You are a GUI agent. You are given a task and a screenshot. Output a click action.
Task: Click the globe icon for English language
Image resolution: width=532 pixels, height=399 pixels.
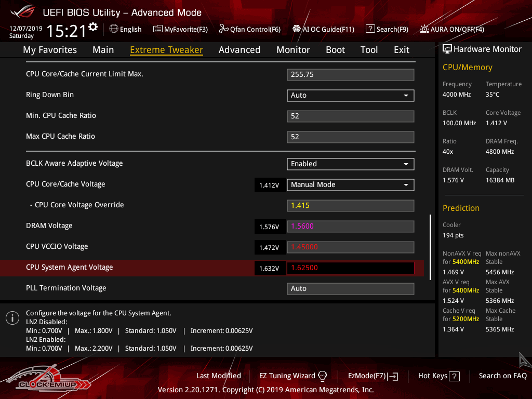(114, 29)
